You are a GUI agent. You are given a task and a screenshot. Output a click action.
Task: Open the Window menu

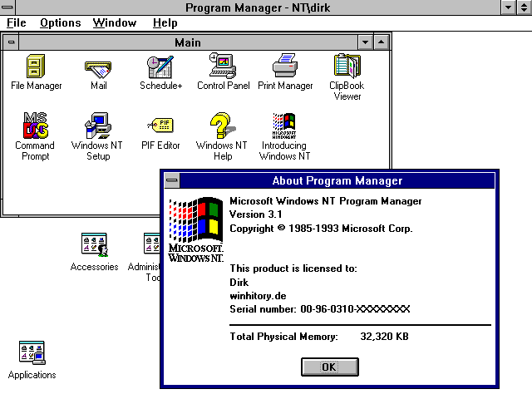115,22
